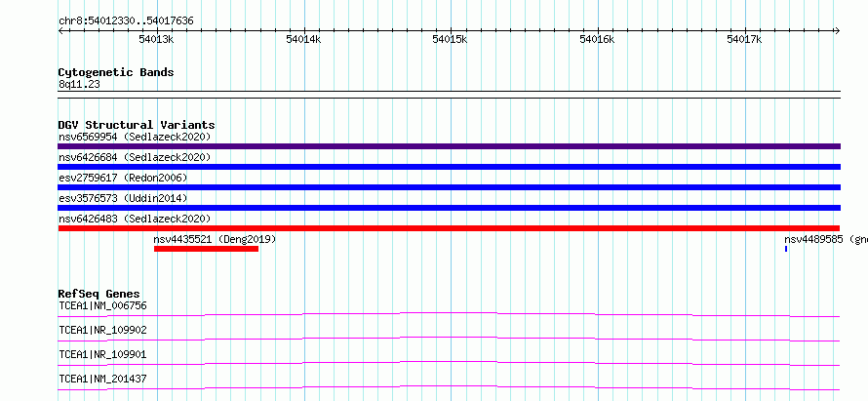Select the tiny blue nsv4489585 variant mark
Viewport: 868px width, 401px height.
click(x=786, y=249)
